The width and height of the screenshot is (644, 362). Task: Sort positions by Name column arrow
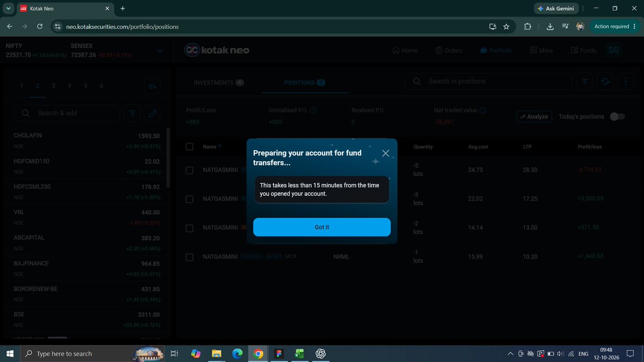tap(220, 146)
